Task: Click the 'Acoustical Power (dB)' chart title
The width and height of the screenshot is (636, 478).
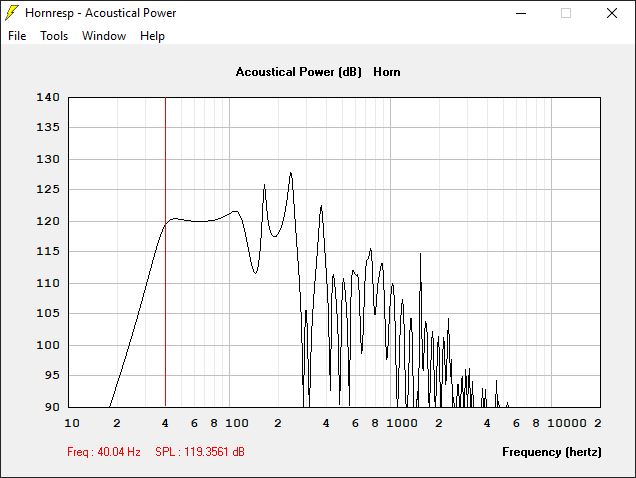Action: 299,72
